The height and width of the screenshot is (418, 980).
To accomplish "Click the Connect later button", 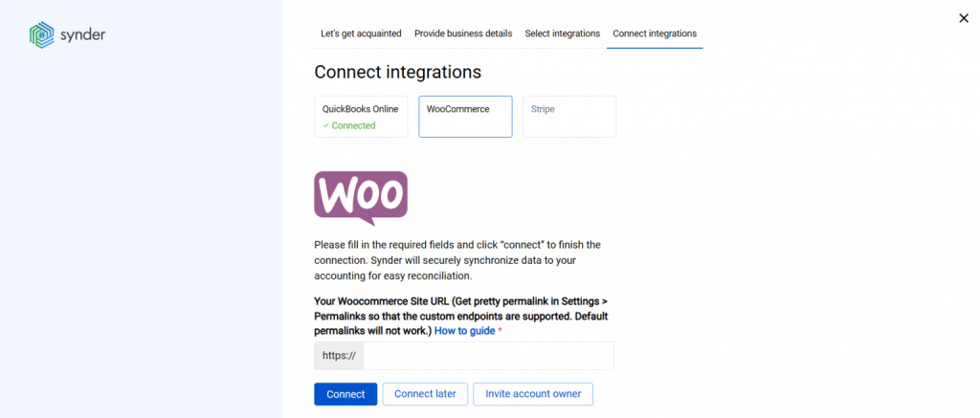I will pos(425,394).
